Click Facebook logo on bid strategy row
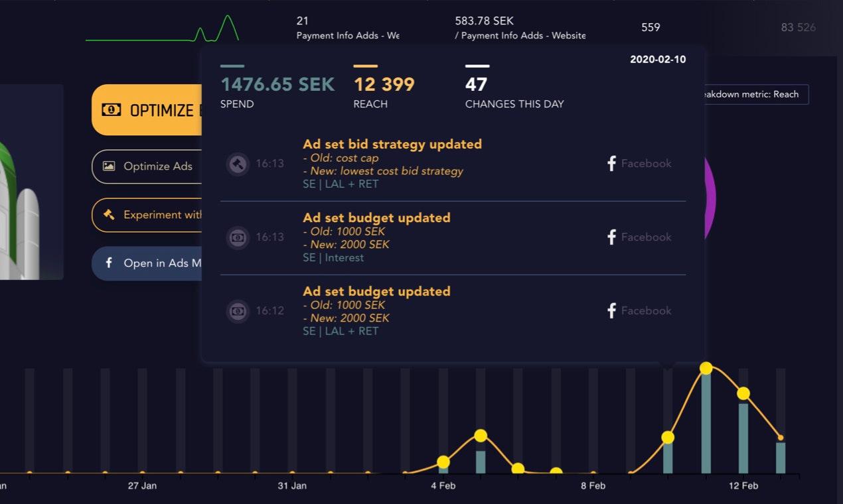This screenshot has height=504, width=843. point(612,163)
